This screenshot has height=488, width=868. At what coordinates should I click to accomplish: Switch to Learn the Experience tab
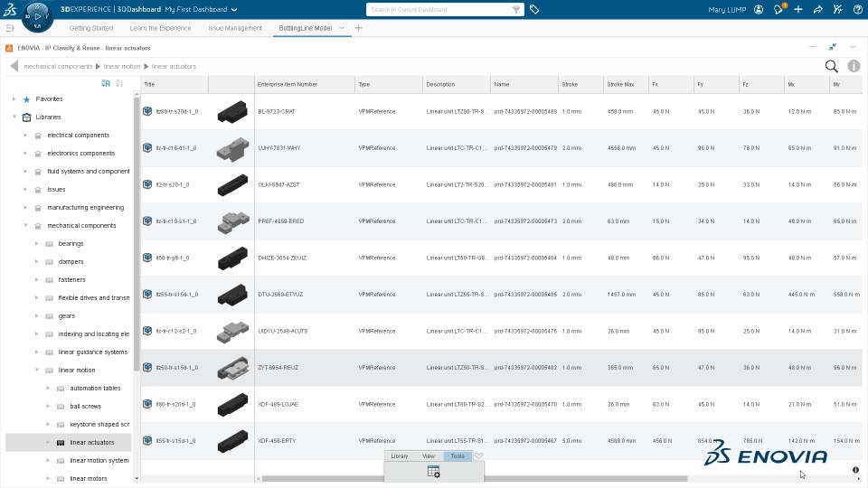(160, 28)
